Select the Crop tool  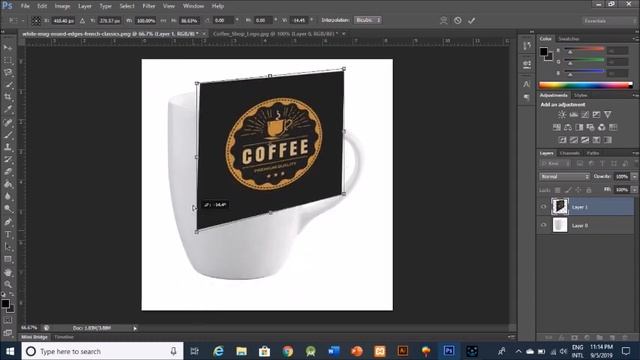8,97
